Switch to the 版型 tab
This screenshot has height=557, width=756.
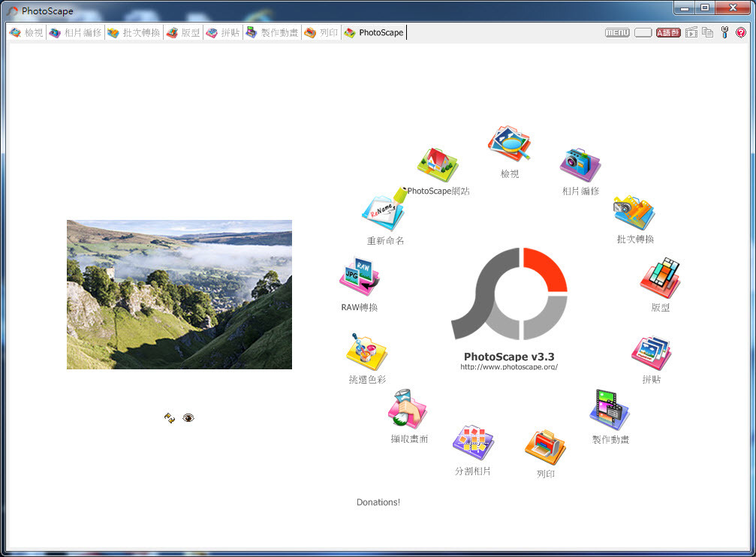(x=183, y=33)
